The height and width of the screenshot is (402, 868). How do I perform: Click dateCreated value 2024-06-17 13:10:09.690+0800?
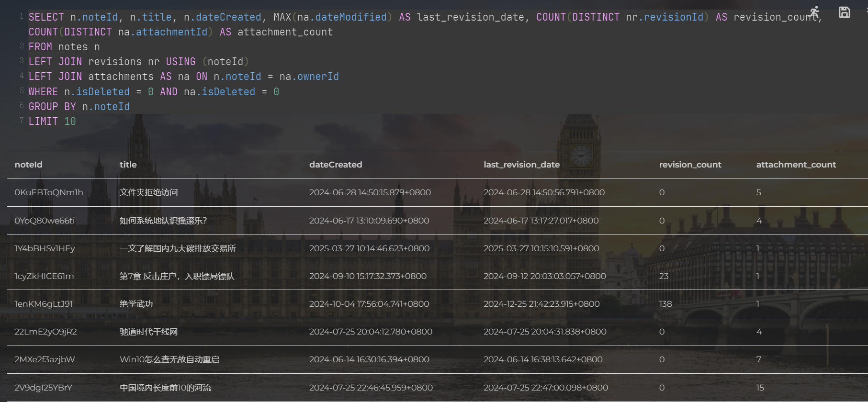point(369,221)
